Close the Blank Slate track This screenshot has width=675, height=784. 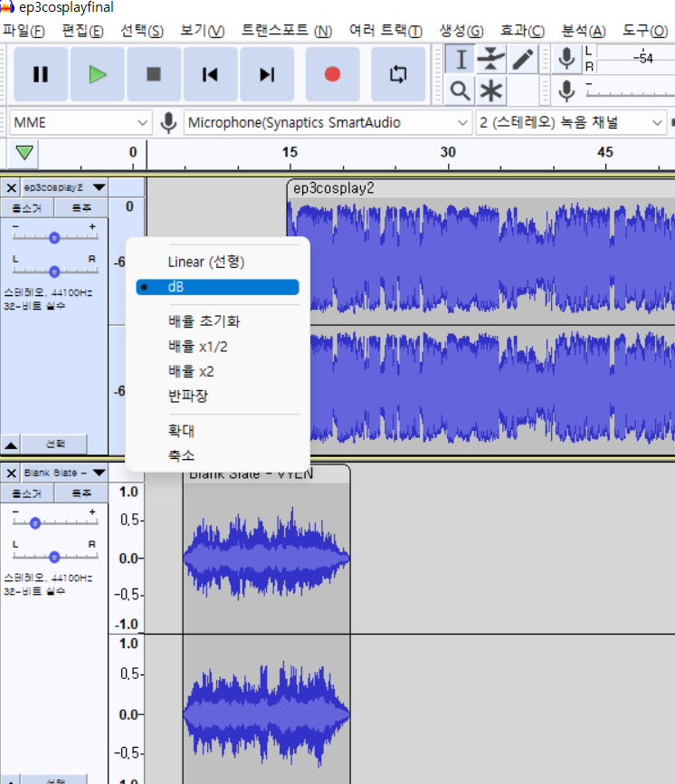coord(12,473)
